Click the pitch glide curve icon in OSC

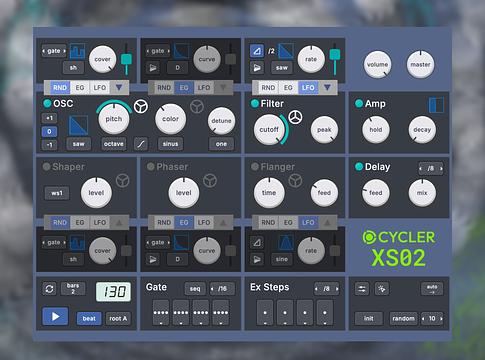[141, 144]
